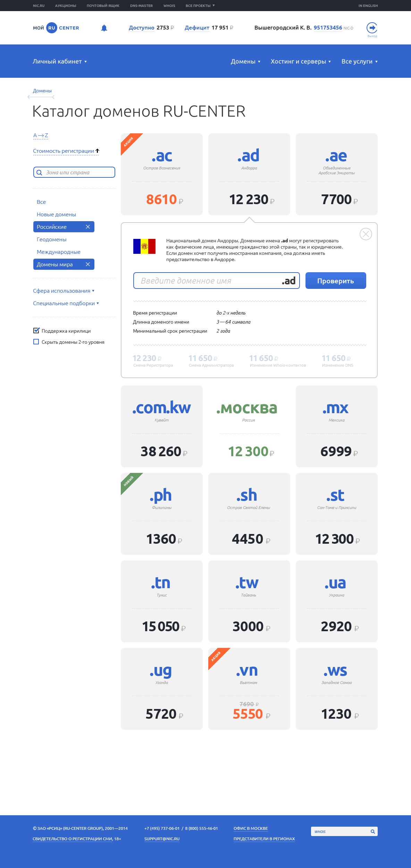Click the logout arrow icon
This screenshot has height=868, width=411.
[x=372, y=28]
